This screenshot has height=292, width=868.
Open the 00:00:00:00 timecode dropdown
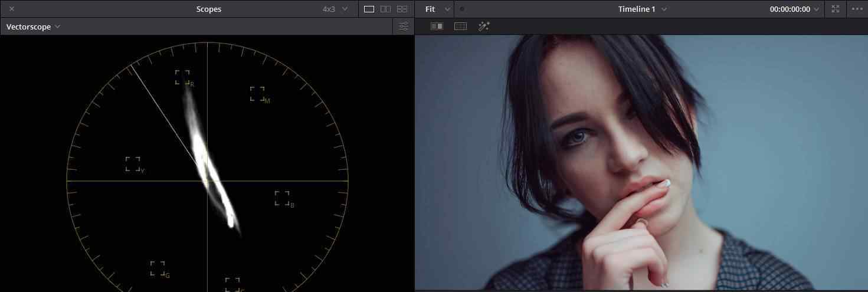click(794, 9)
